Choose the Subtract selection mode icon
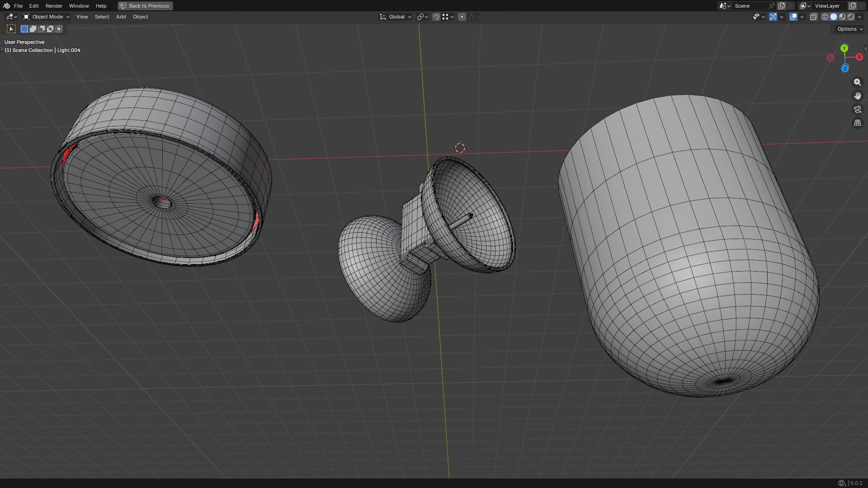 (x=42, y=29)
